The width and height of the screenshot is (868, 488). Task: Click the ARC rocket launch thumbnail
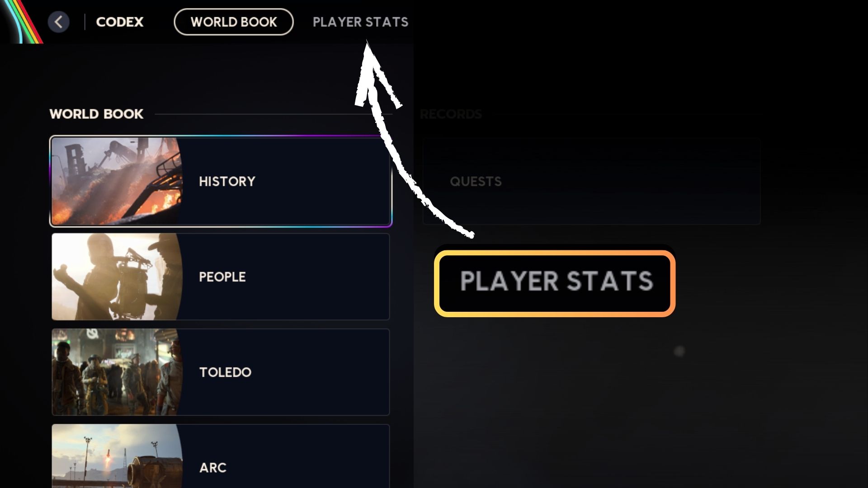click(x=117, y=456)
